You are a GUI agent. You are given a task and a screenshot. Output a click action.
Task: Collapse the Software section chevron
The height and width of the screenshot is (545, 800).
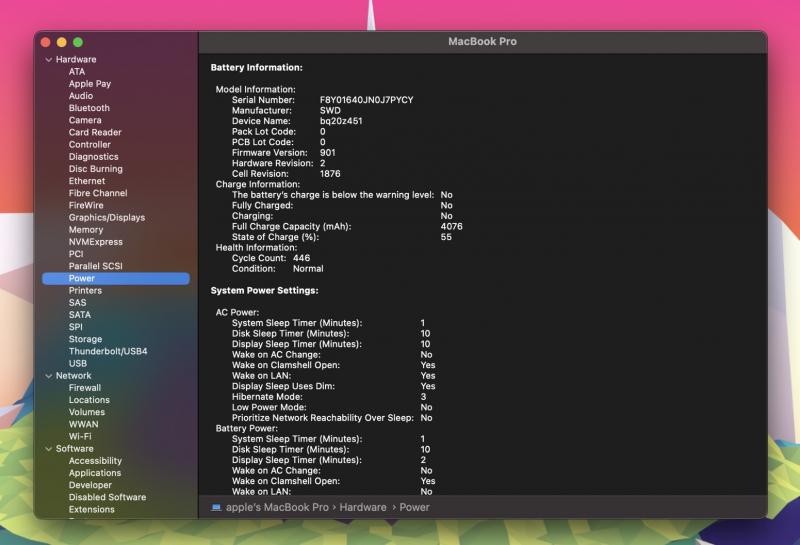(49, 449)
